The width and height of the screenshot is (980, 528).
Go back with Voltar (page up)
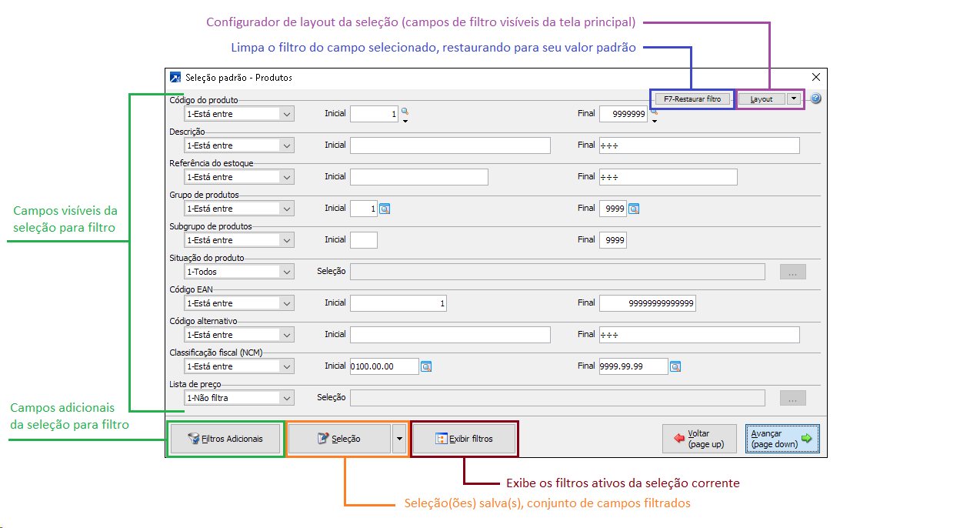tap(699, 439)
